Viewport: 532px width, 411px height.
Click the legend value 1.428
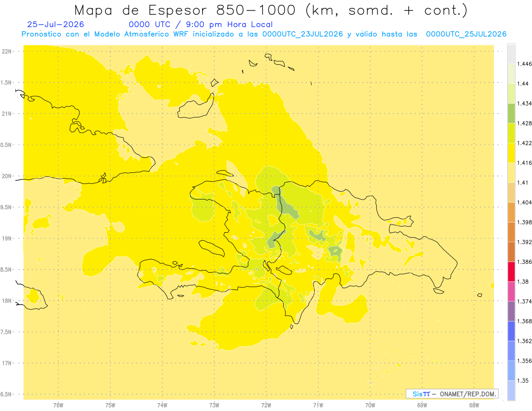[524, 123]
